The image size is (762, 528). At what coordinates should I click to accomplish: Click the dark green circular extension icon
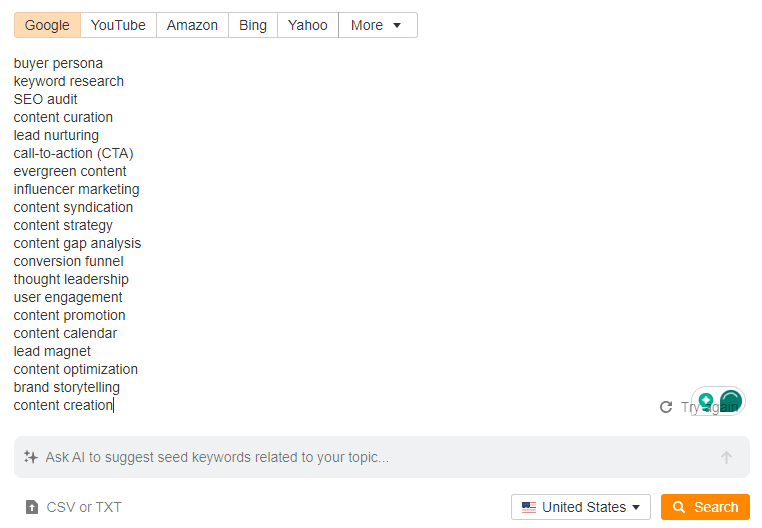coord(731,401)
